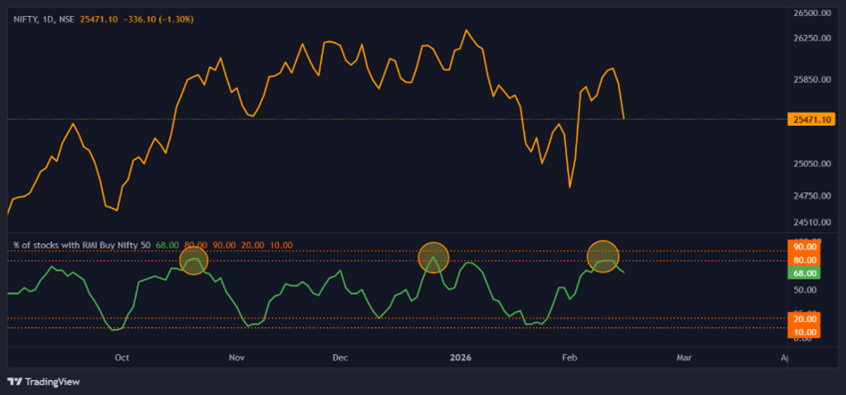Click the 50.00 indicator axis label

click(x=805, y=290)
